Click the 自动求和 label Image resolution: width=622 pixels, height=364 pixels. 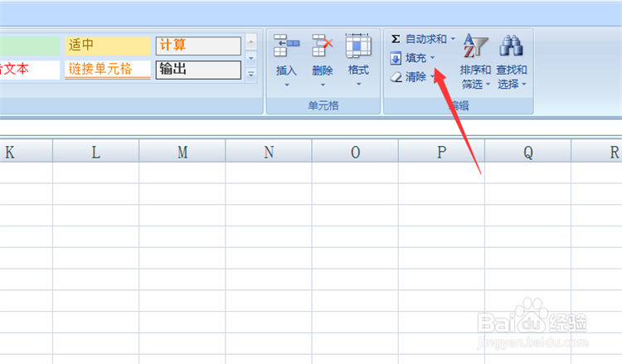[x=426, y=39]
